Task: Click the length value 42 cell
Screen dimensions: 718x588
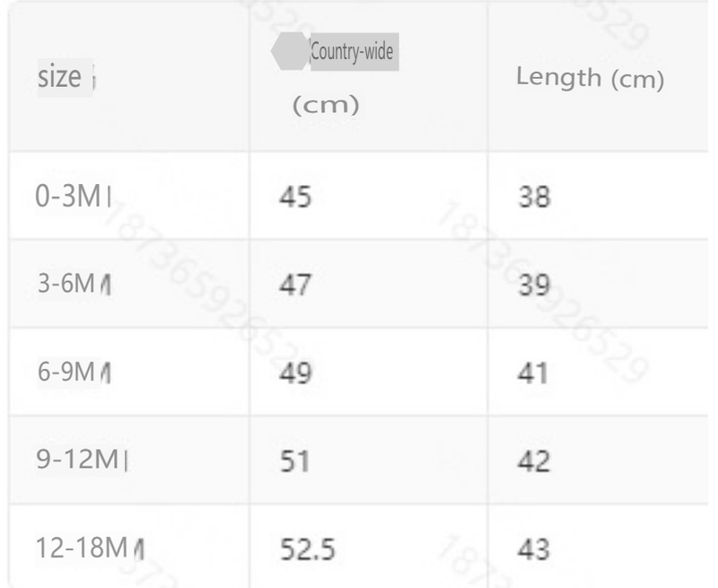Action: 535,460
